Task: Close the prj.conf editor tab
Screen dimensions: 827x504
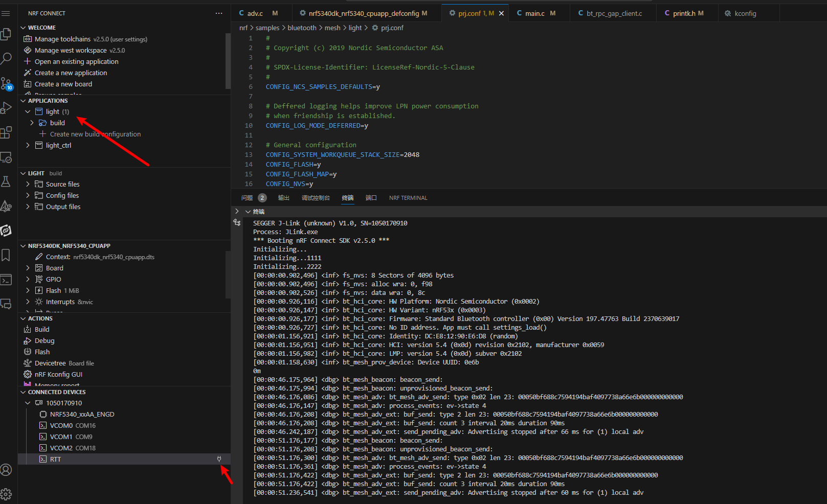Action: coord(501,13)
